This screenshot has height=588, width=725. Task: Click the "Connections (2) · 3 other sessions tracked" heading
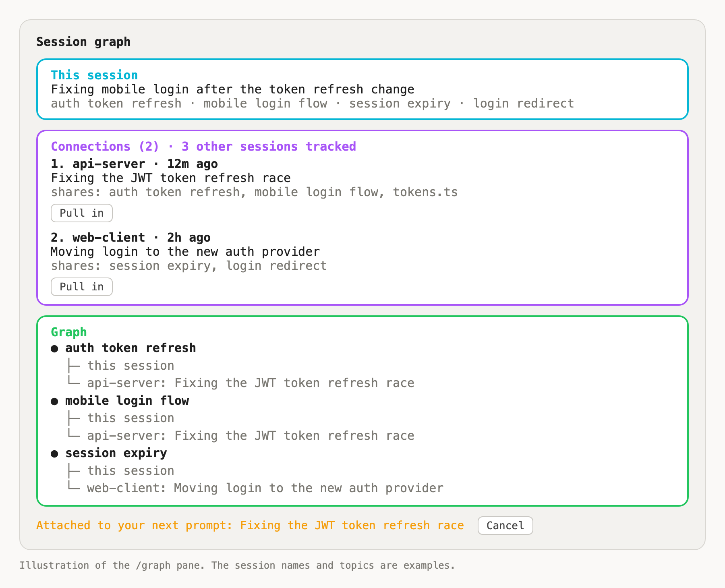[203, 146]
